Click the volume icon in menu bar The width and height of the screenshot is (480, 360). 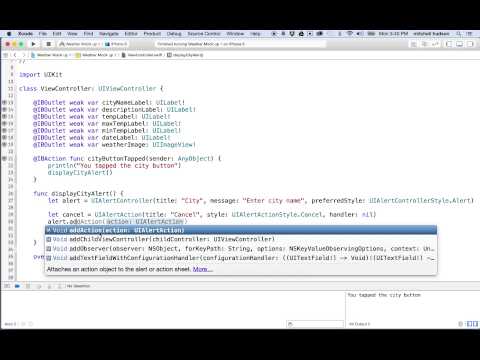(360, 34)
